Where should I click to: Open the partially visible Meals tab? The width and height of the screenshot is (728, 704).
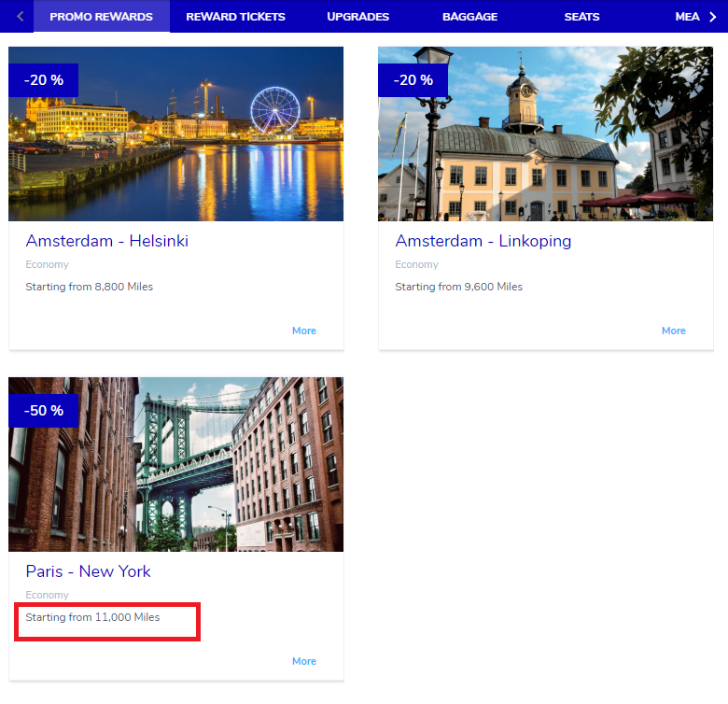(687, 17)
